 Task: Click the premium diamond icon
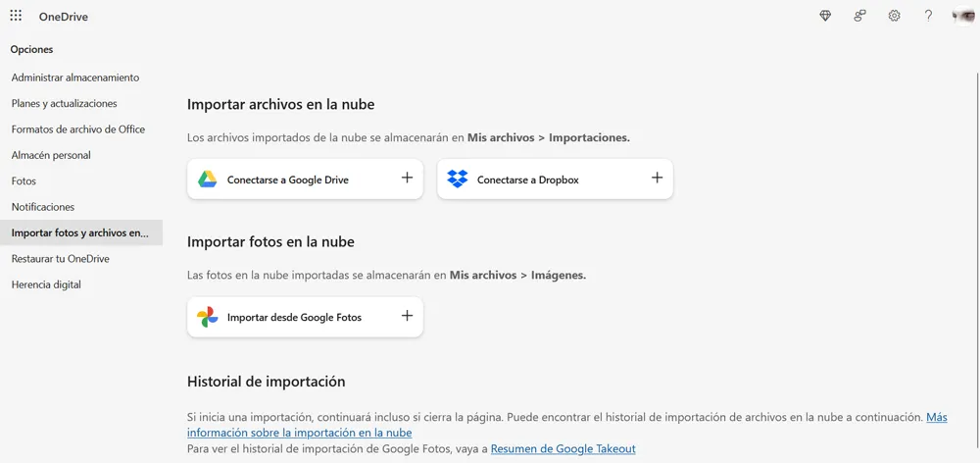pos(825,16)
